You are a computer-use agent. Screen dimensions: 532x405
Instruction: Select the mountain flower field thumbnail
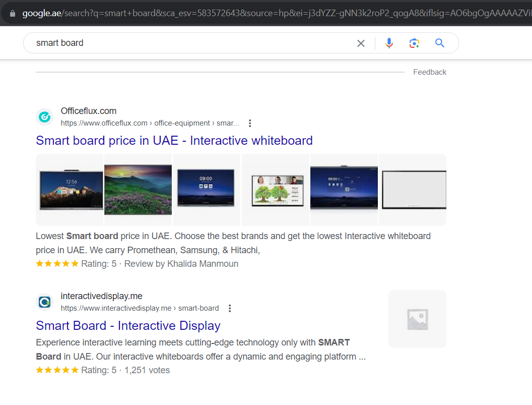click(138, 190)
